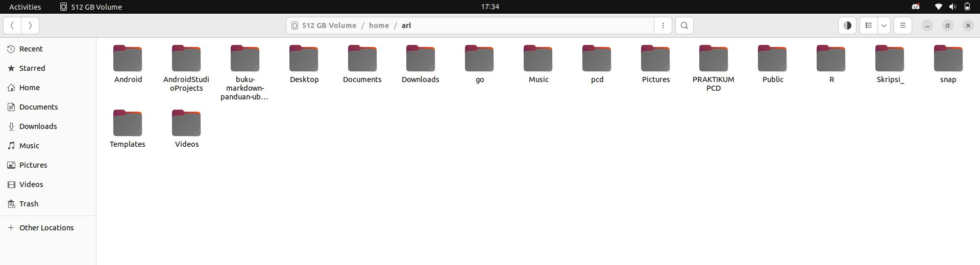Open Other Locations in the sidebar
This screenshot has width=980, height=265.
[48, 228]
